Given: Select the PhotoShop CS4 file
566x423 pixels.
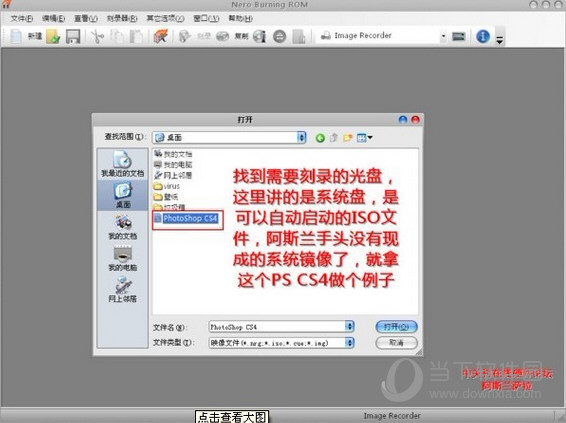Looking at the screenshot, I should (186, 218).
